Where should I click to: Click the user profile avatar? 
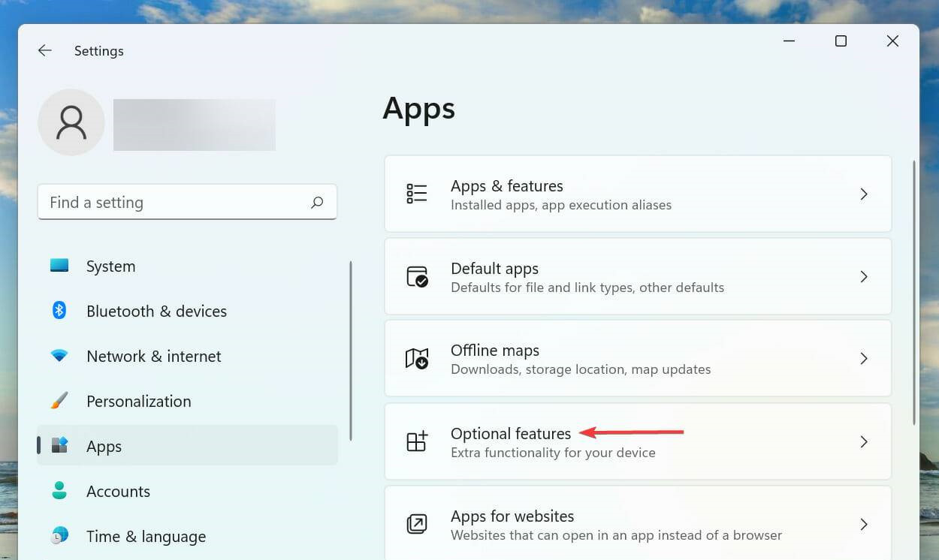coord(71,122)
